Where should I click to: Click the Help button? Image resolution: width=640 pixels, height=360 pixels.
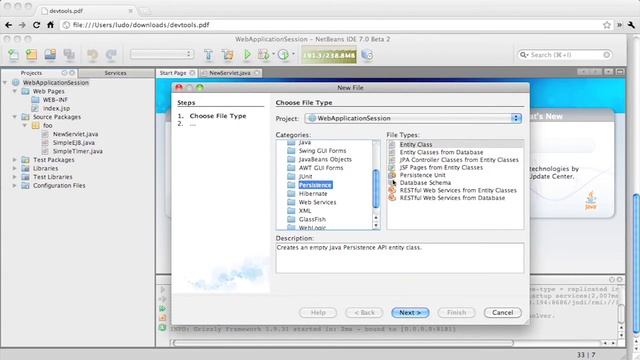click(x=318, y=313)
